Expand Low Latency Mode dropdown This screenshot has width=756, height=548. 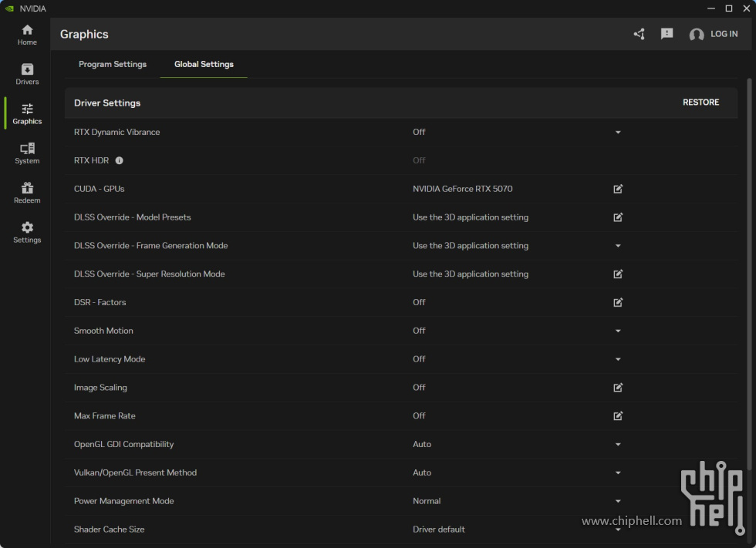coord(618,359)
